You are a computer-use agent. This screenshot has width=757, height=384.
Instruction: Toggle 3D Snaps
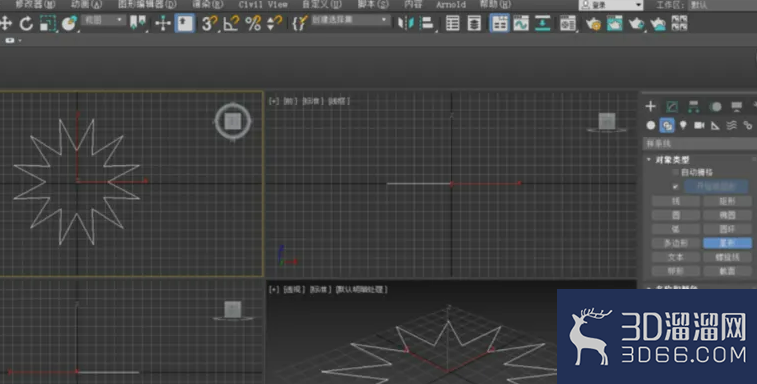click(x=210, y=23)
